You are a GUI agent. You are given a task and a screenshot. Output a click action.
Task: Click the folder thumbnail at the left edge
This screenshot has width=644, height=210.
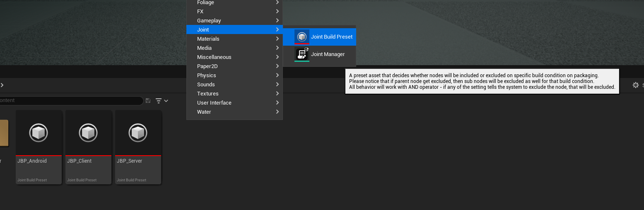pos(4,133)
